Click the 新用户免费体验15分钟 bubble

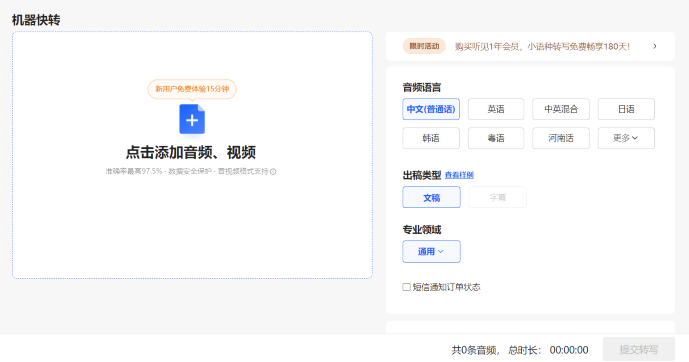coord(192,89)
